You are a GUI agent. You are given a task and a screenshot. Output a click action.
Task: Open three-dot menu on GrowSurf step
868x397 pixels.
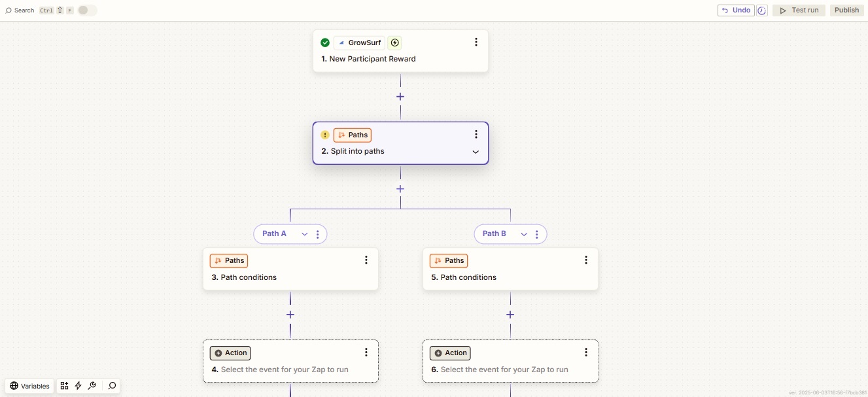coord(476,43)
